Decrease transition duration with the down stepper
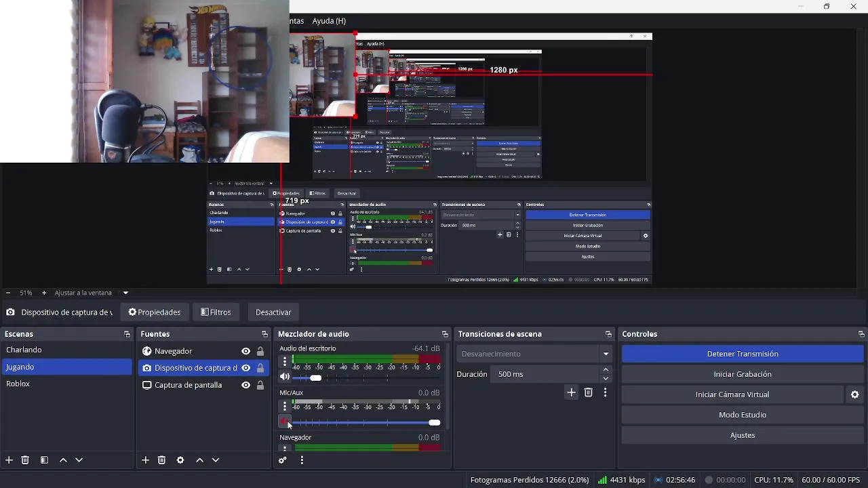This screenshot has width=868, height=488. click(x=606, y=378)
